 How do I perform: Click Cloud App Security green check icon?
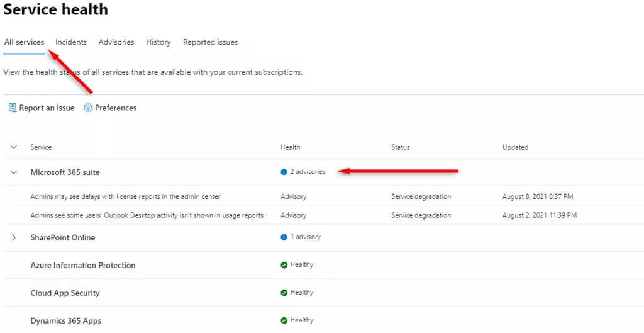pyautogui.click(x=284, y=293)
